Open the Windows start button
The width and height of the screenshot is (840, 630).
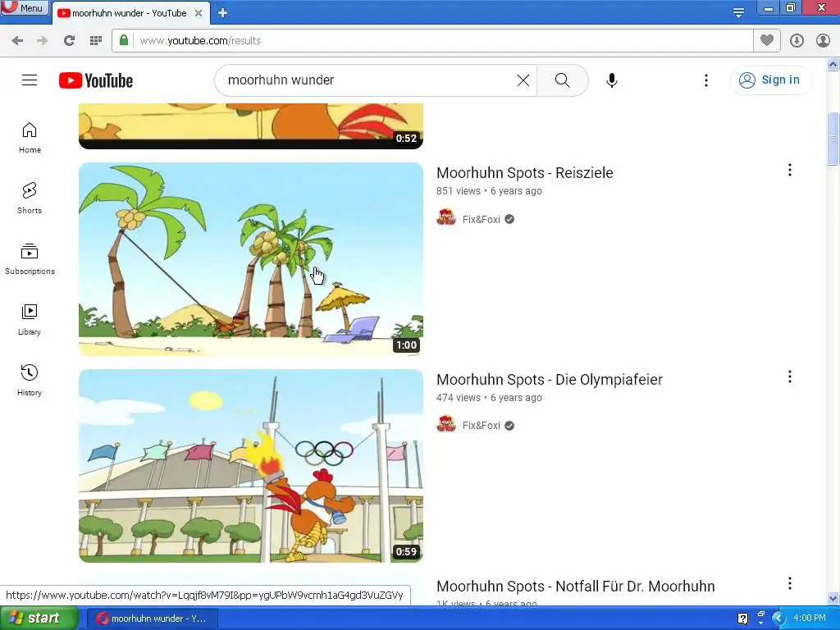coord(39,619)
